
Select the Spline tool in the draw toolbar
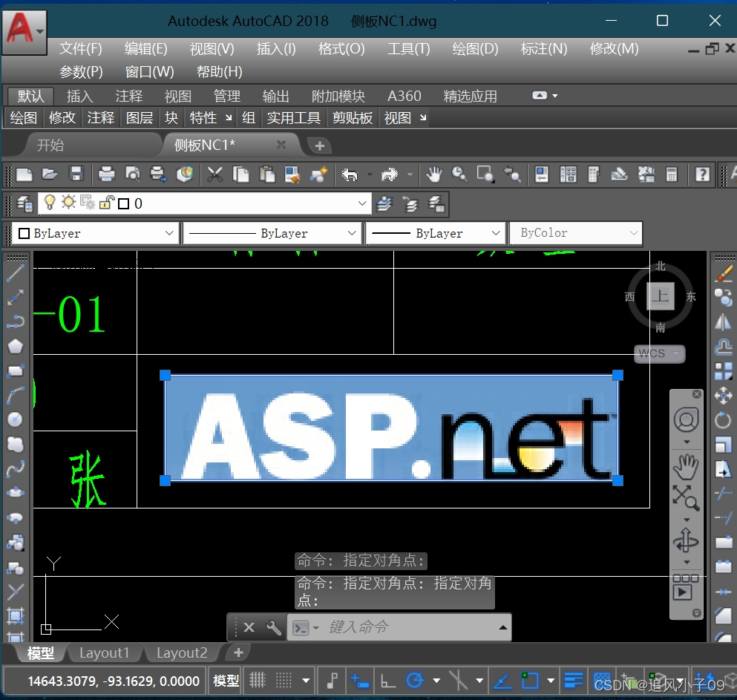[x=15, y=468]
